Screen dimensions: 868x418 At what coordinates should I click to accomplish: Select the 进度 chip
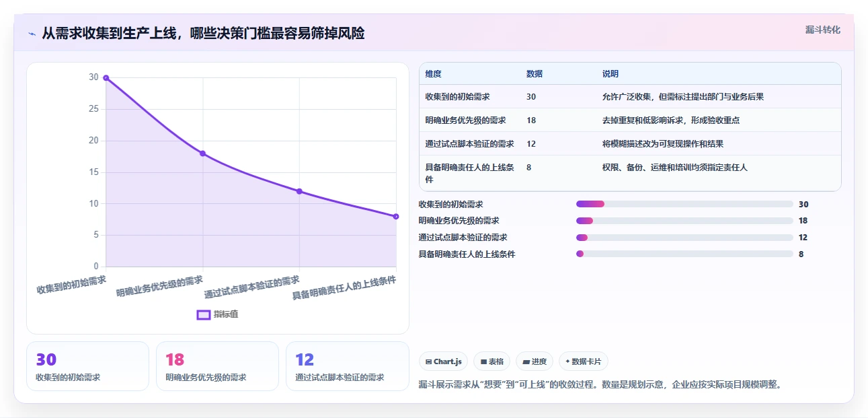pyautogui.click(x=535, y=361)
